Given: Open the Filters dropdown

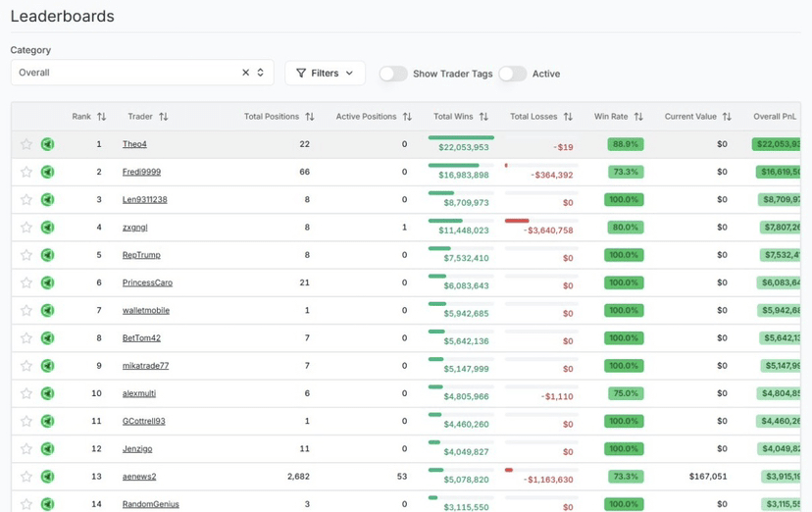Looking at the screenshot, I should pyautogui.click(x=325, y=74).
